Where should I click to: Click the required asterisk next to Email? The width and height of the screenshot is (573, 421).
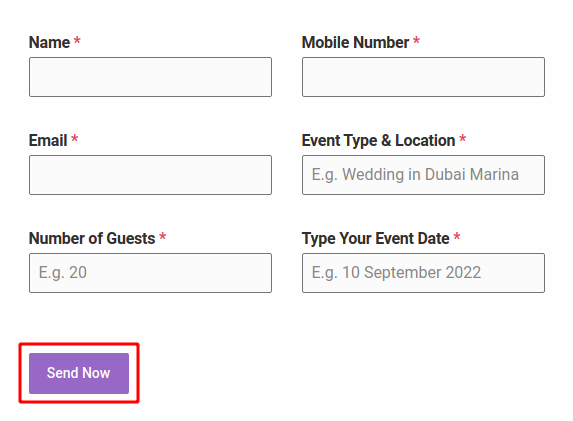[75, 138]
